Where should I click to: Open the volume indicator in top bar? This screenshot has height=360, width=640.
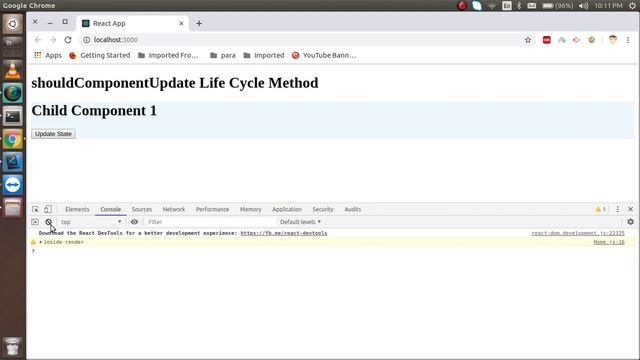click(x=584, y=6)
